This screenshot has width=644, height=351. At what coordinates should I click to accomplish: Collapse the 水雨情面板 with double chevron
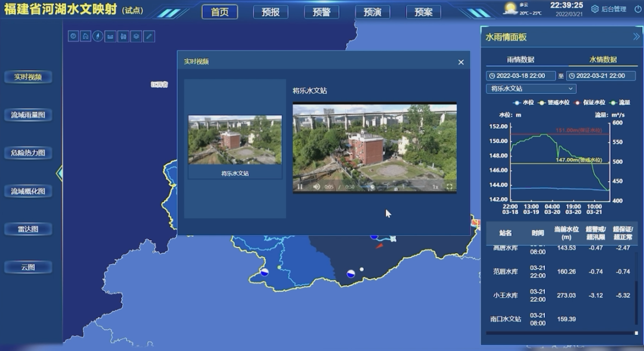tap(636, 37)
